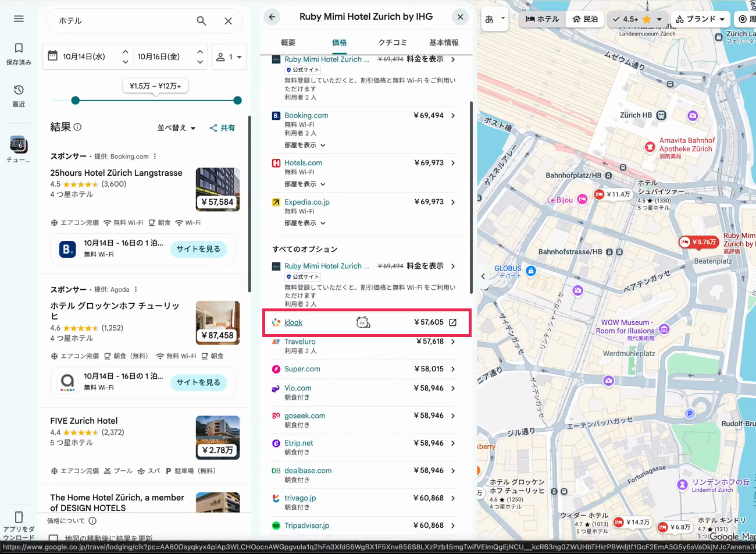The height and width of the screenshot is (554, 756).
Task: Expand 部屋を表示 under Hotels.com
Action: pyautogui.click(x=305, y=184)
